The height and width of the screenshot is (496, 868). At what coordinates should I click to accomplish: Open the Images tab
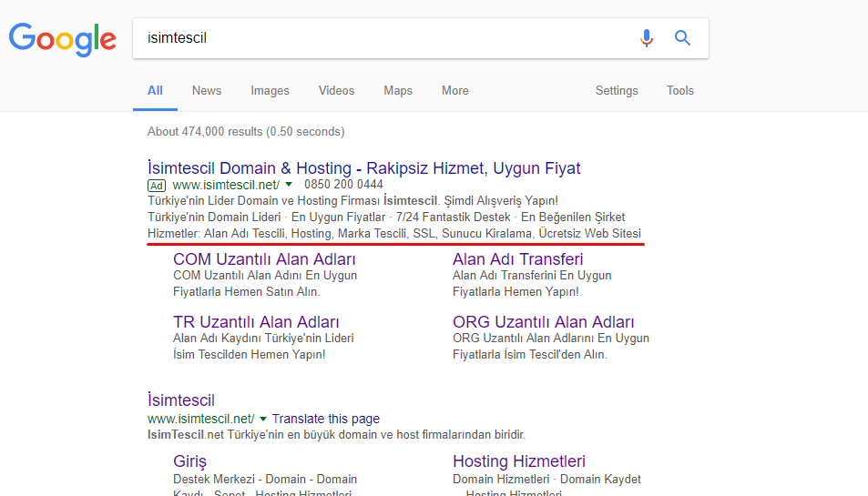click(270, 91)
